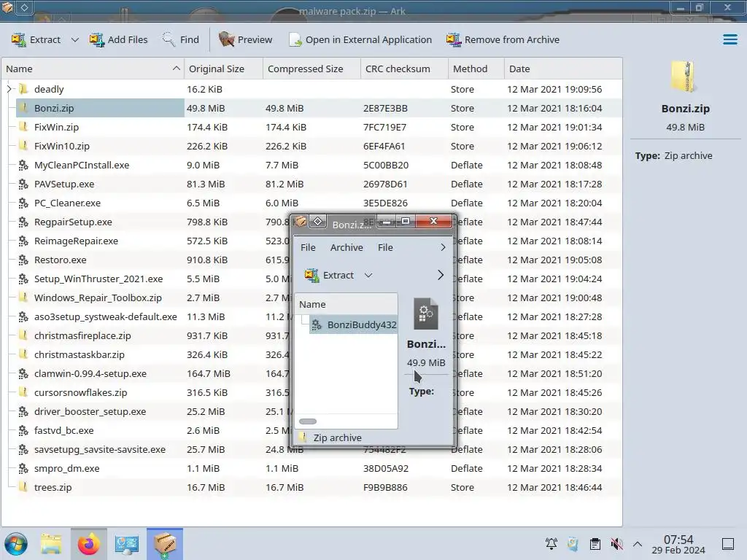Open Archive menu in Bonzi window
The width and height of the screenshot is (747, 560).
347,248
